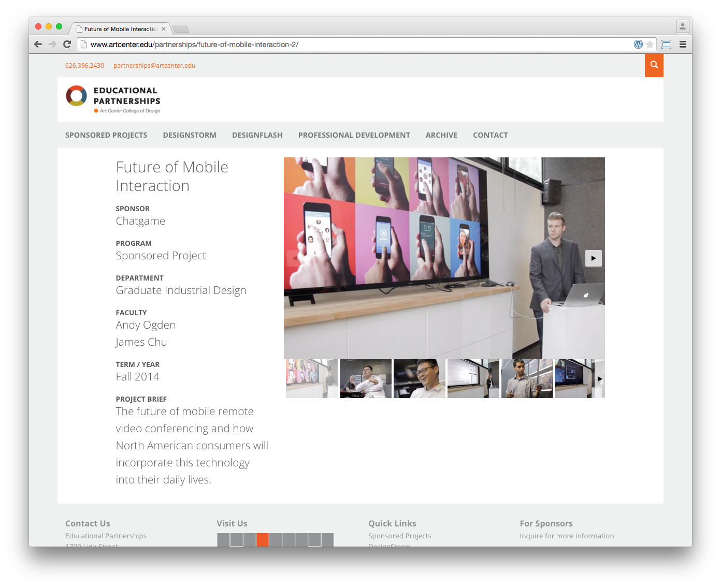Image resolution: width=721 pixels, height=588 pixels.
Task: Click the main slideshow image
Action: [x=444, y=258]
